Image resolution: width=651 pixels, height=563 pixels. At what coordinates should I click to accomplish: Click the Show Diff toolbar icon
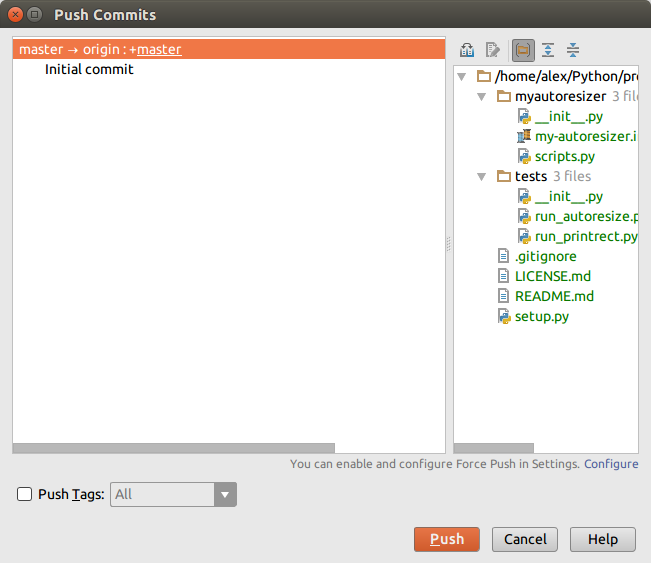(x=467, y=50)
